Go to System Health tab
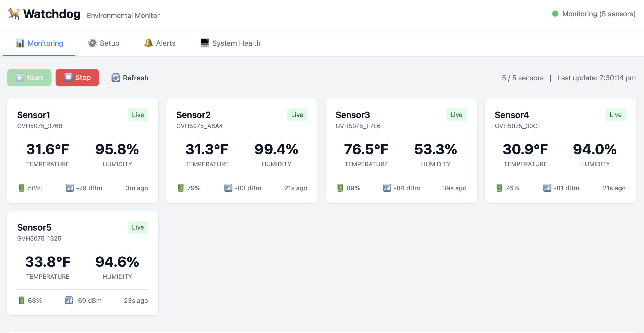 (x=230, y=43)
